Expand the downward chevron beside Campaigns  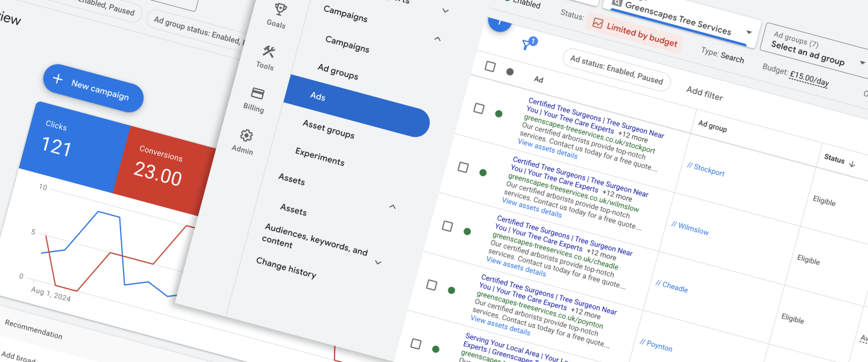coord(445,10)
